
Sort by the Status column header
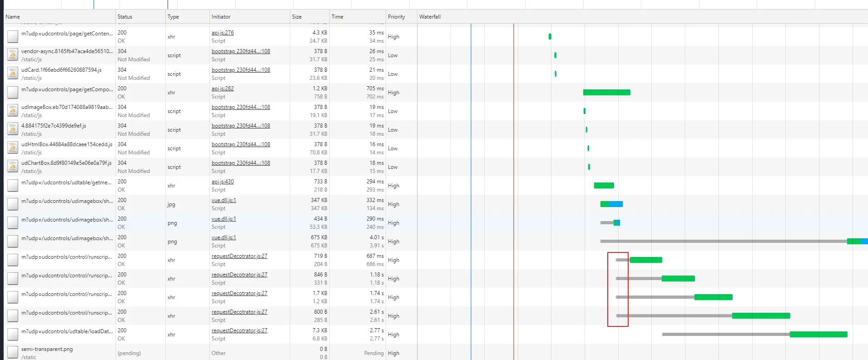(x=140, y=17)
